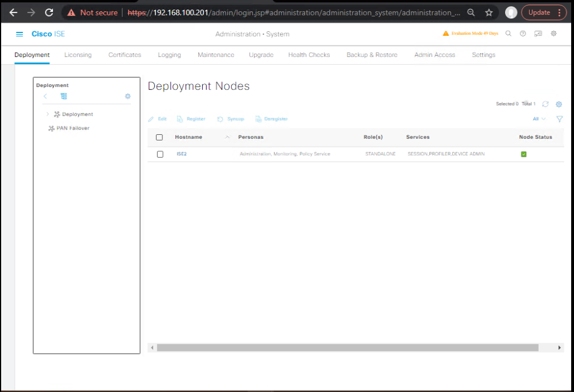Open the Cisco ISE hamburger navigation menu
Screen dimensions: 574x392
(x=19, y=34)
